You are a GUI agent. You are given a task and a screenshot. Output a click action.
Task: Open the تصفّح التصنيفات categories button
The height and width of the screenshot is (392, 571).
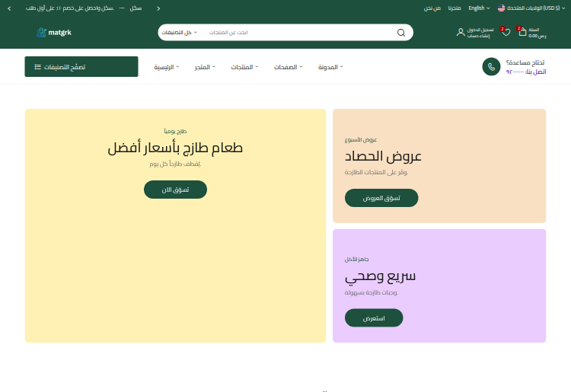[81, 67]
